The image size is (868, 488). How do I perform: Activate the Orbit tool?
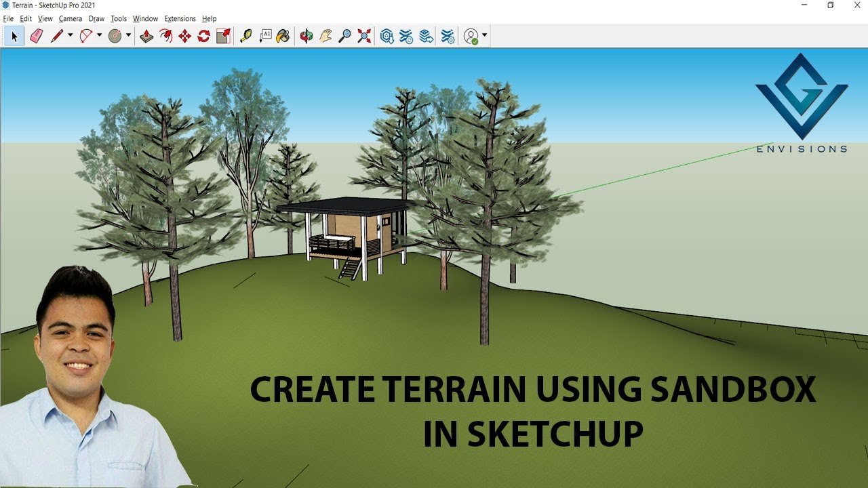point(307,36)
